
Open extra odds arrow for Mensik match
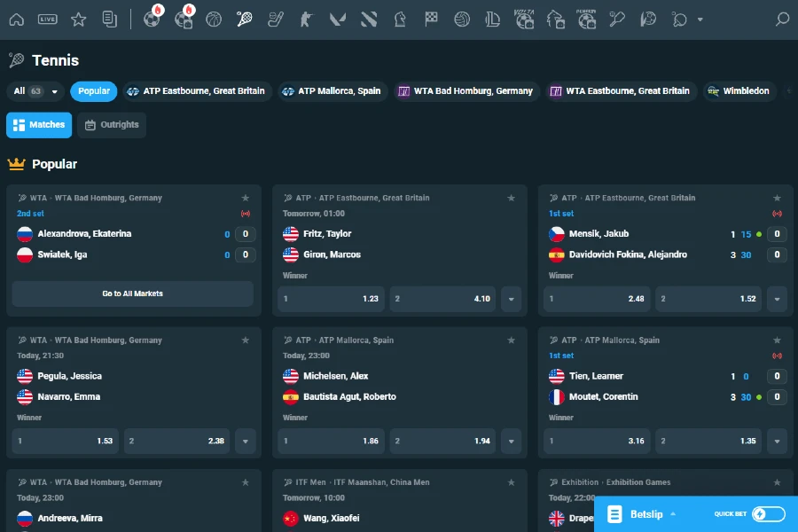point(778,299)
